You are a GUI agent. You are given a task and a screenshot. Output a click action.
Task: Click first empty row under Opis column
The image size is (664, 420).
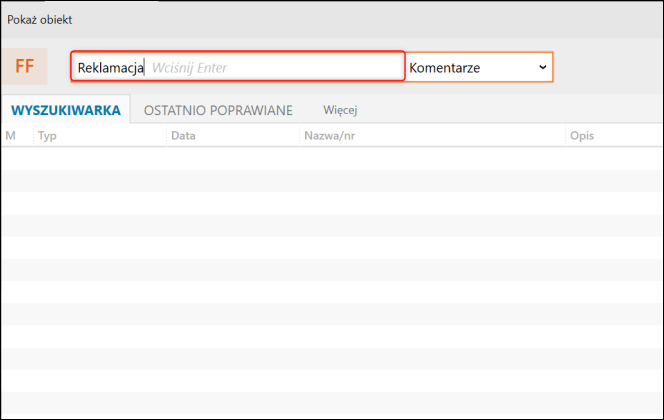point(610,158)
